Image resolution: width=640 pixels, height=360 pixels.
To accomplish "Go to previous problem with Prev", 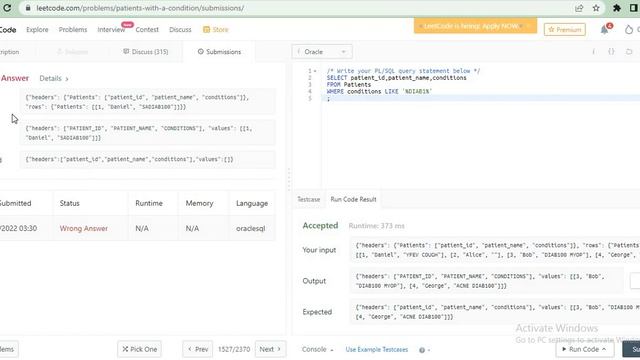I will click(198, 349).
